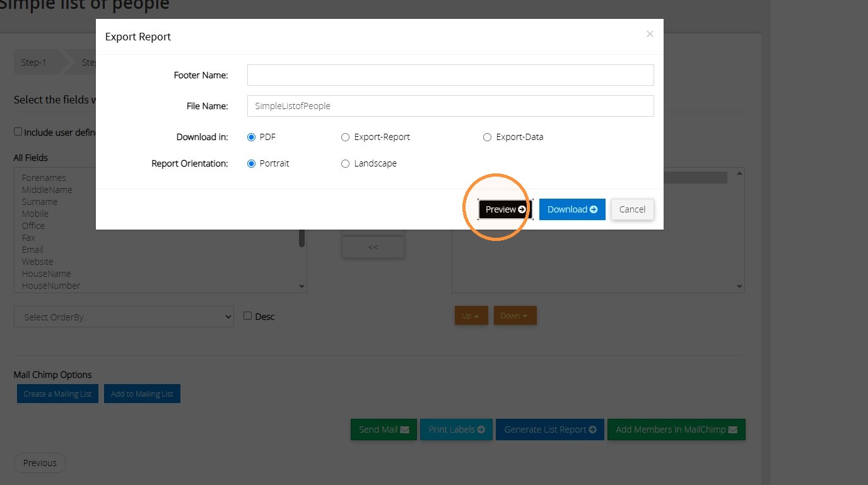
Task: Select Forenames in the All Fields list
Action: pyautogui.click(x=44, y=178)
